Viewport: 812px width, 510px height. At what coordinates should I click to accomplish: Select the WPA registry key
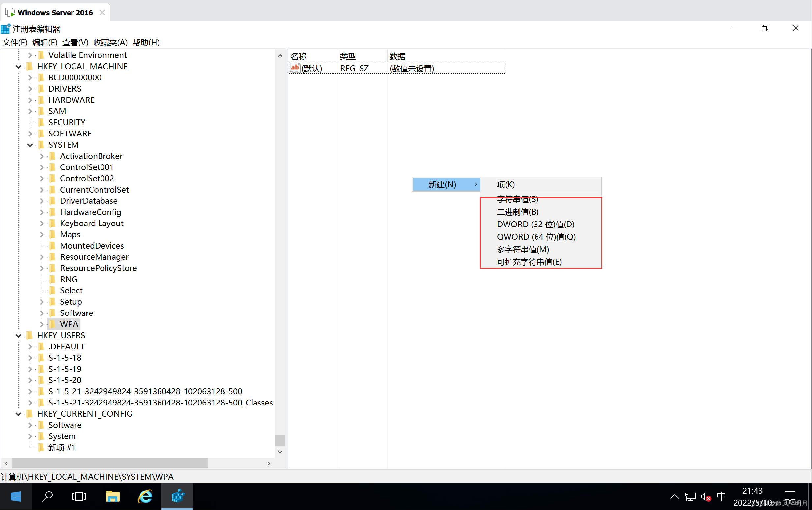[69, 324]
